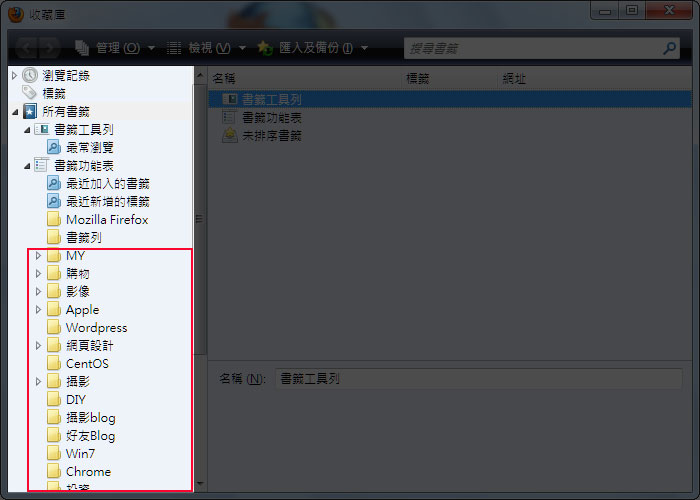Click the sidebar vertical scrollbar thumb

(200, 219)
